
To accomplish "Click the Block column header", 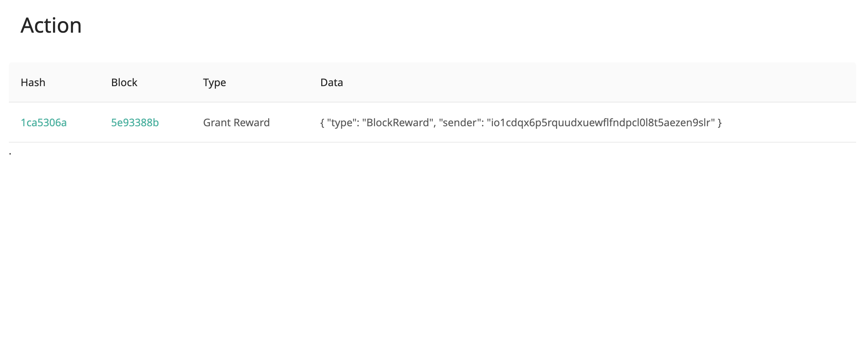I will click(x=124, y=82).
